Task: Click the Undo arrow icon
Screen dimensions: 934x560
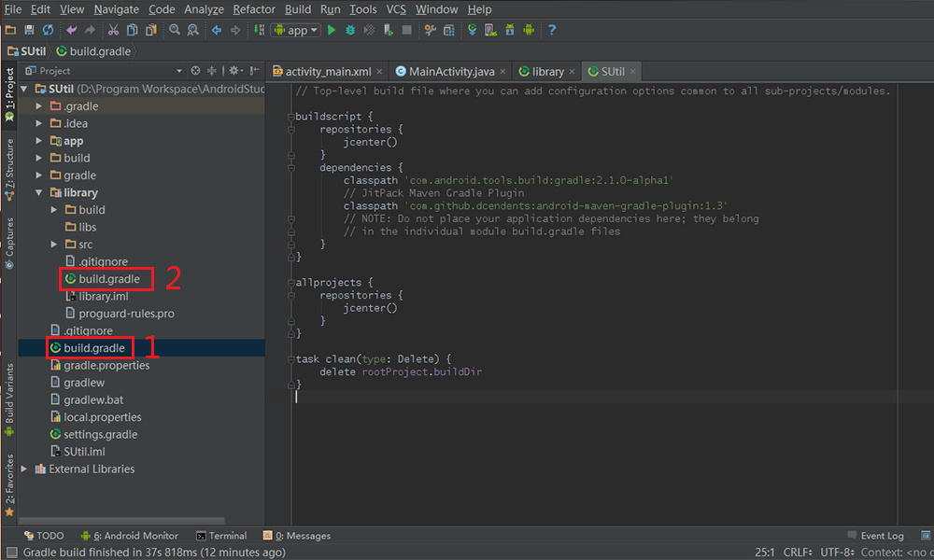Action: (72, 30)
